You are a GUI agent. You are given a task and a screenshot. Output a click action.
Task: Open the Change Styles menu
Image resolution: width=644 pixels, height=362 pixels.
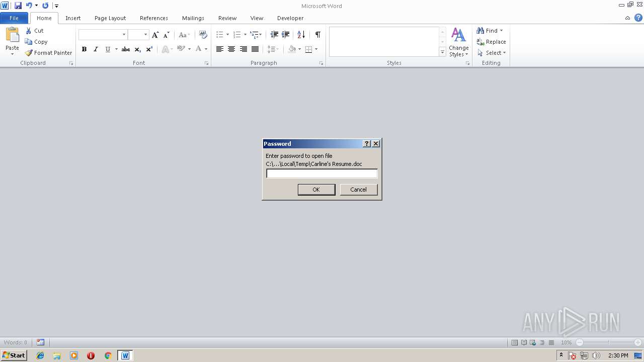coord(458,42)
